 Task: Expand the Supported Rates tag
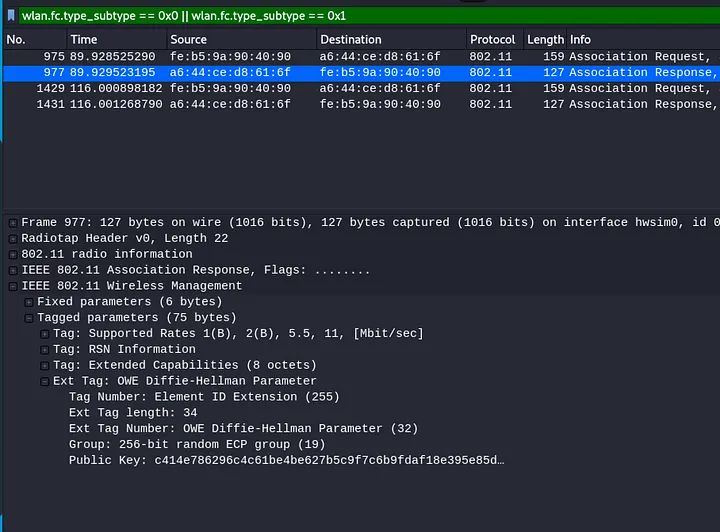coord(45,334)
